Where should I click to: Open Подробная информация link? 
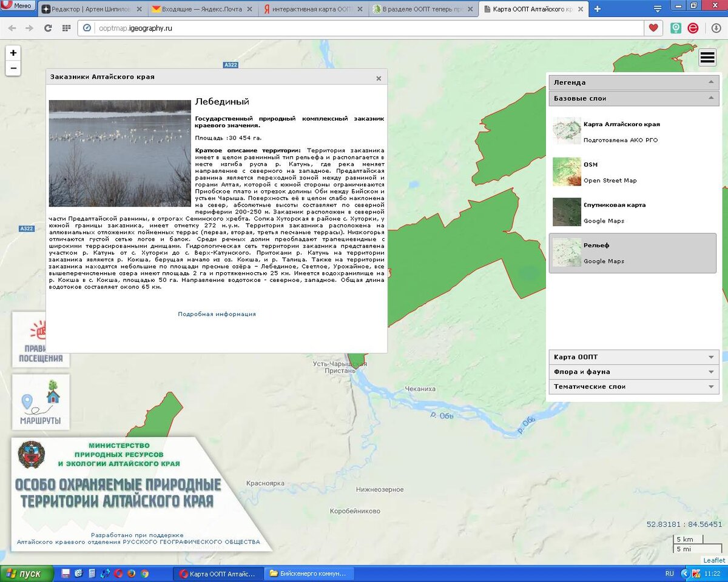pyautogui.click(x=217, y=314)
